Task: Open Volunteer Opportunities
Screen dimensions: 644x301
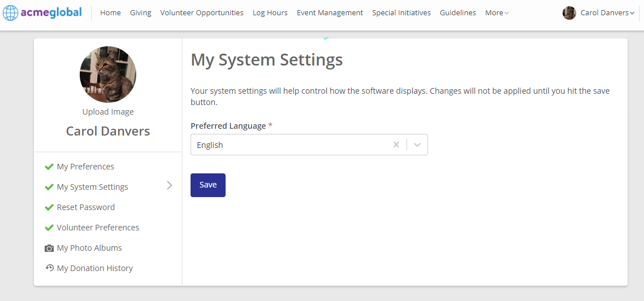Action: click(x=202, y=13)
